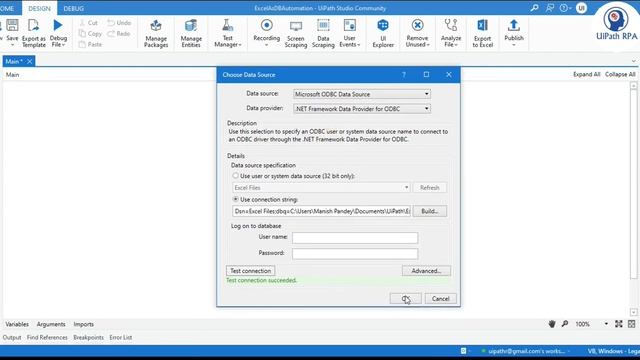
Task: Expand designer tabs list chevron
Action: [x=633, y=61]
